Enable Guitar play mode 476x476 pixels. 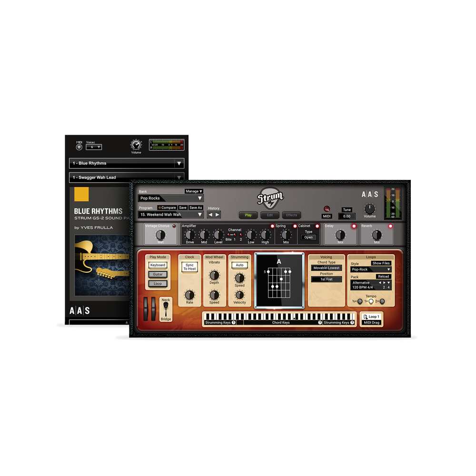pyautogui.click(x=158, y=274)
